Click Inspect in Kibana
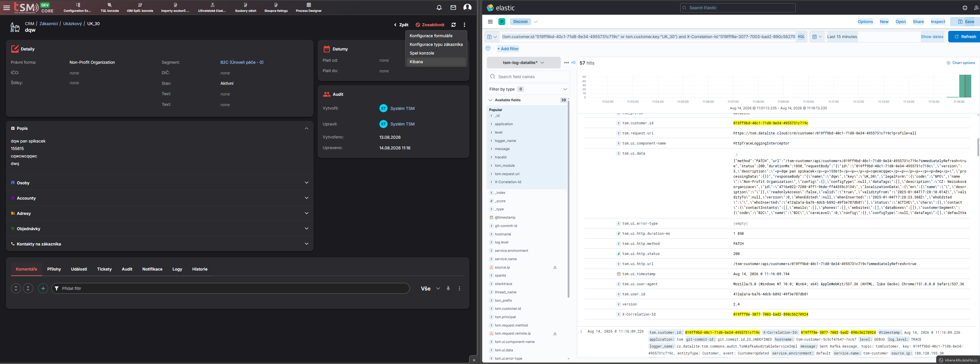The height and width of the screenshot is (364, 980). coord(938,22)
